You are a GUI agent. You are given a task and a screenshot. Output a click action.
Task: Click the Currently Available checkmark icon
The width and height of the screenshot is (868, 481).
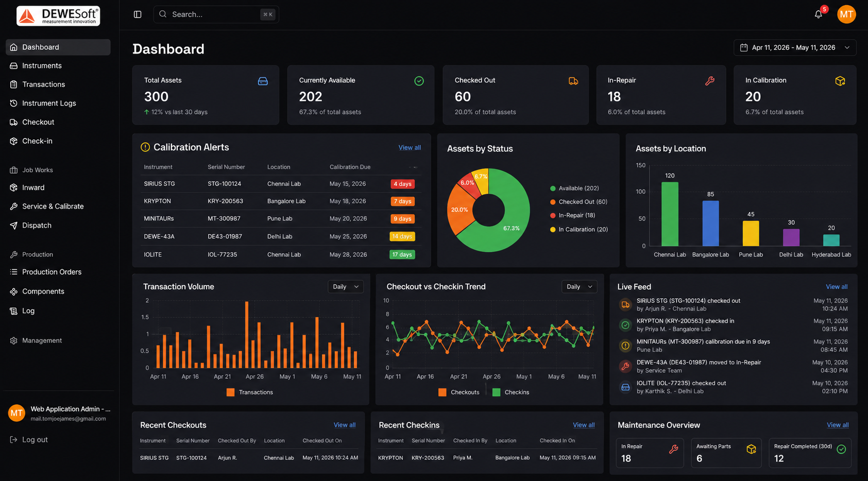[419, 81]
